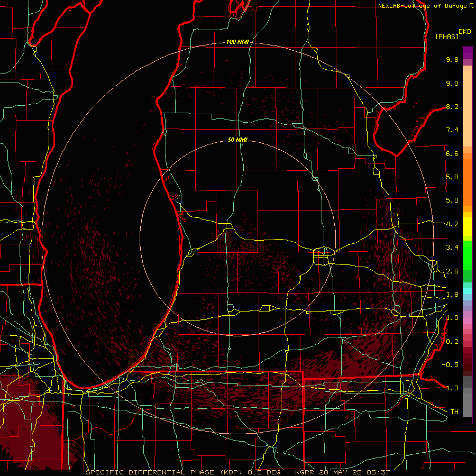Click the 1.8 scale value

pyautogui.click(x=452, y=295)
